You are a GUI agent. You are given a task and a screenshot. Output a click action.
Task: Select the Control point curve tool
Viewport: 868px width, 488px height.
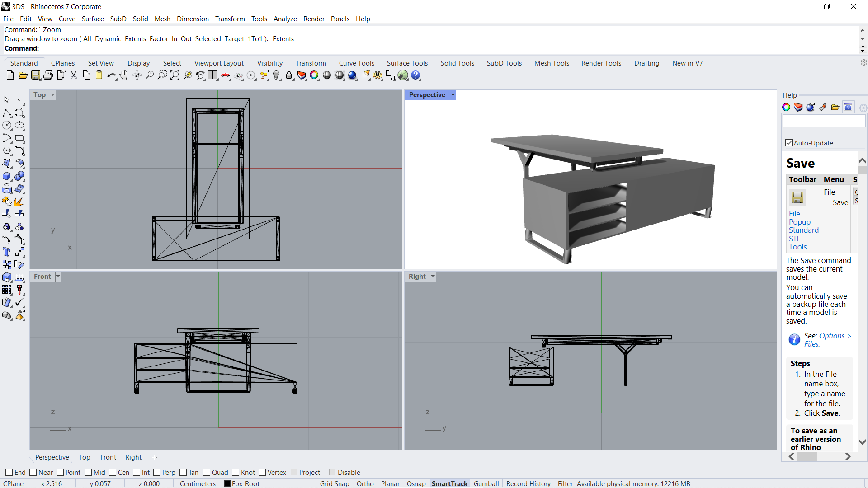click(19, 114)
